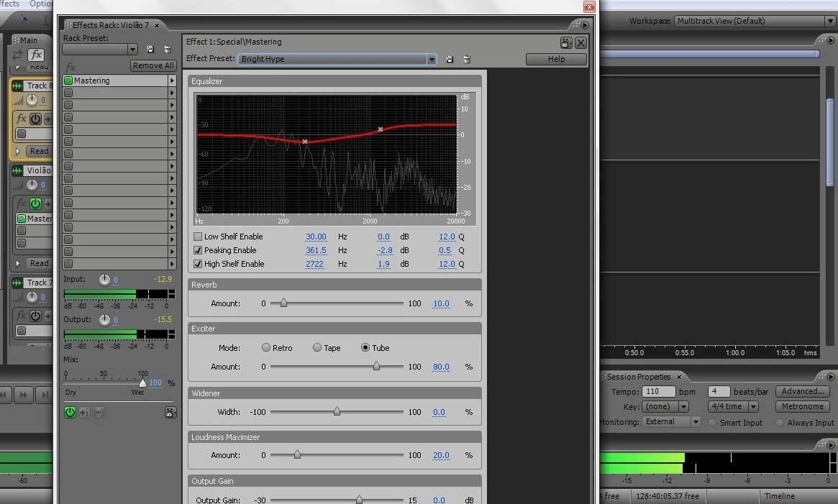Enable the Low Shelf checkbox
The image size is (838, 504).
click(198, 237)
